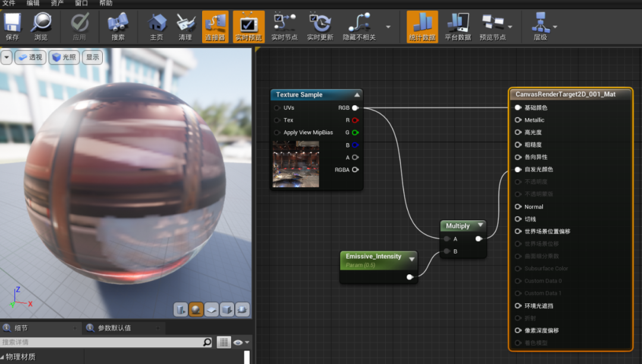This screenshot has height=364, width=642.
Task: Click the RGBA output pin
Action: [x=355, y=170]
